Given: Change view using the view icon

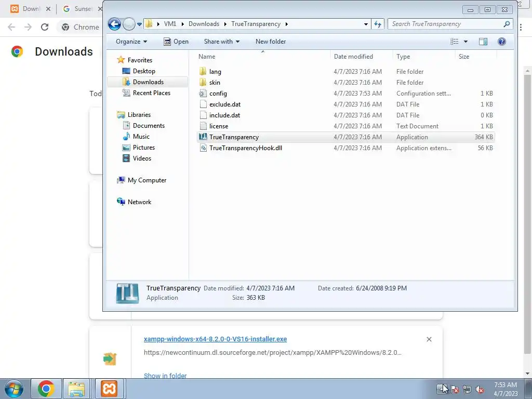Looking at the screenshot, I should [454, 42].
